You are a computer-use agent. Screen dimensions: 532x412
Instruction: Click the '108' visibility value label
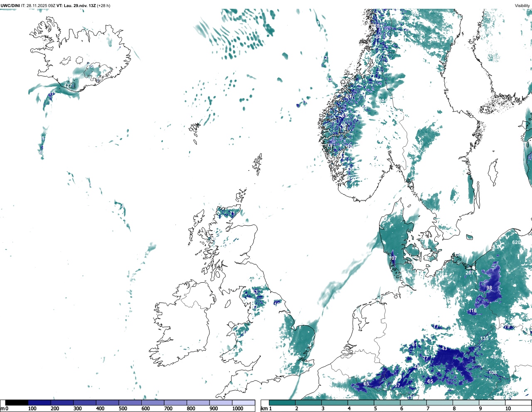[493, 373]
